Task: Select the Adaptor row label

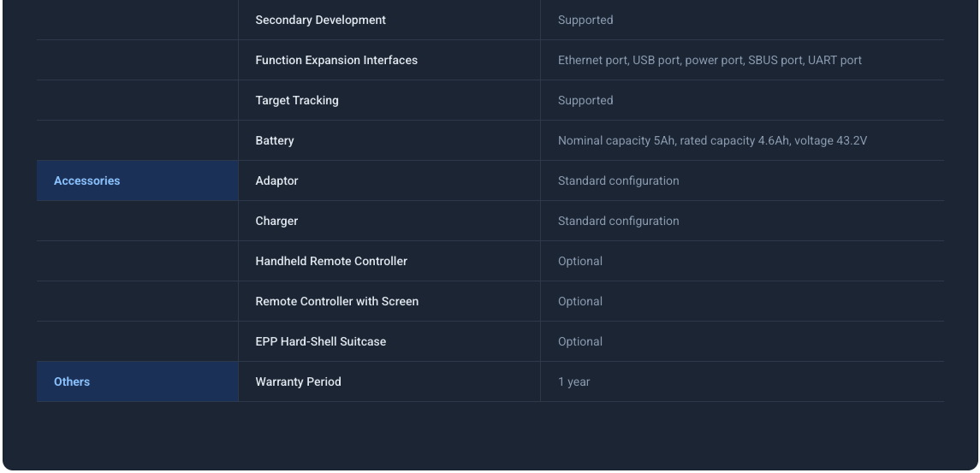Action: pos(276,181)
